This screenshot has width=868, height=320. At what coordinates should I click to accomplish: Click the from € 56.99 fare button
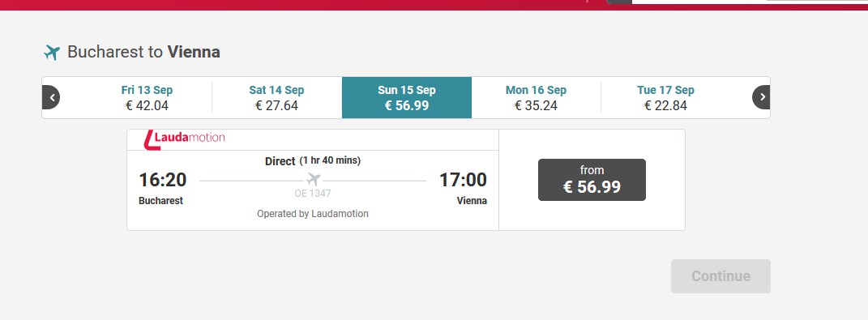click(x=592, y=180)
